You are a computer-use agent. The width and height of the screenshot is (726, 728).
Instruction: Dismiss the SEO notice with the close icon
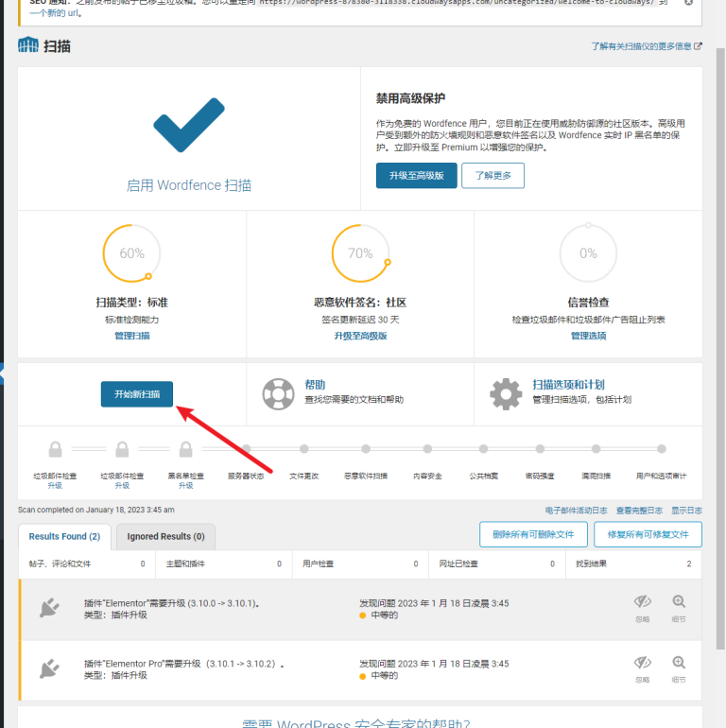click(689, 2)
